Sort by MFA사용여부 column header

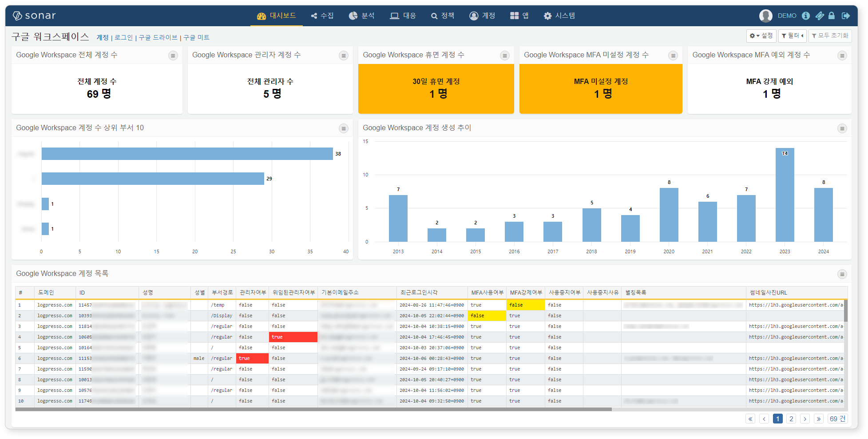487,292
